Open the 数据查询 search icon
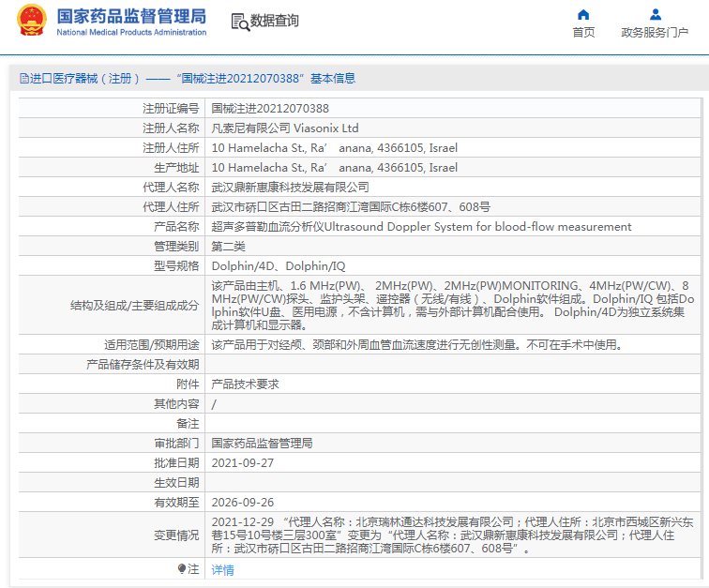709x588 pixels. (x=240, y=22)
